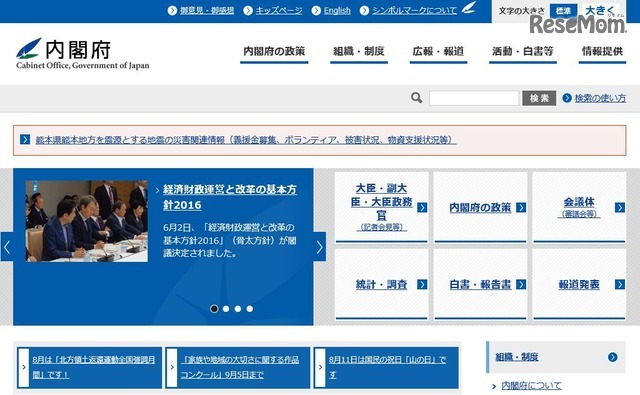640x395 pixels.
Task: Click inside the search text field
Action: 474,98
